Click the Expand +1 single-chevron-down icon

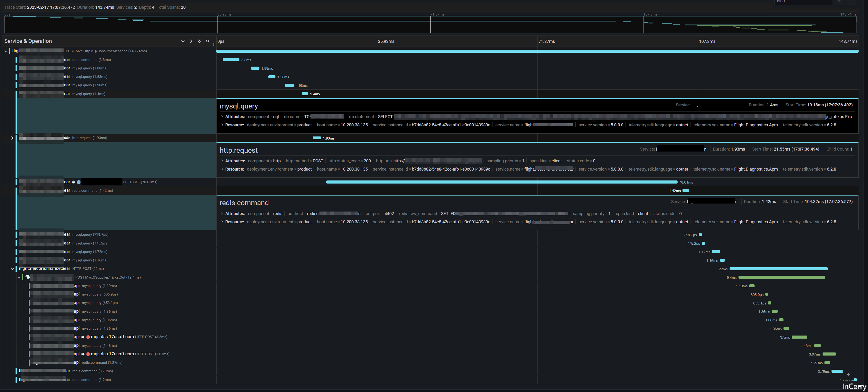183,41
